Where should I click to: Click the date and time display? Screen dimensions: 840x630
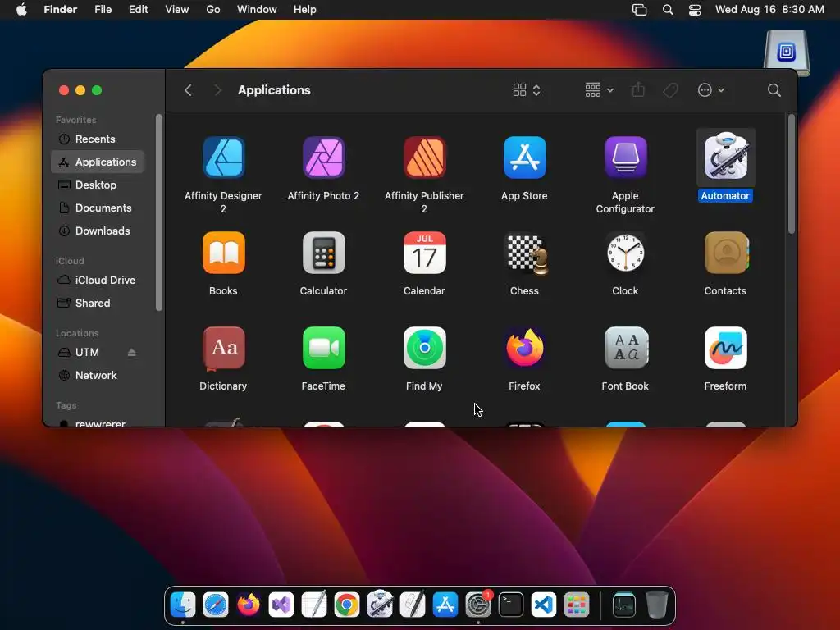769,10
